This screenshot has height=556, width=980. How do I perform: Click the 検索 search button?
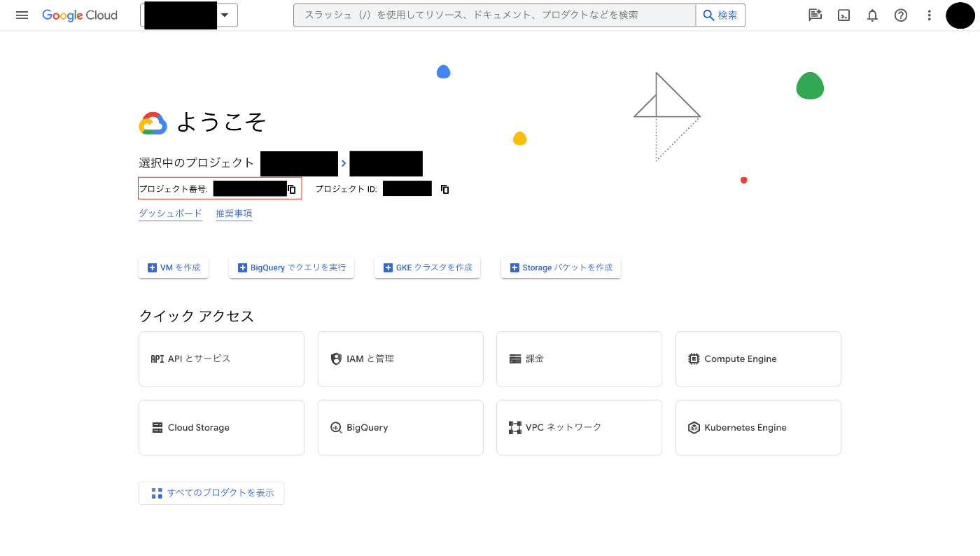(720, 15)
